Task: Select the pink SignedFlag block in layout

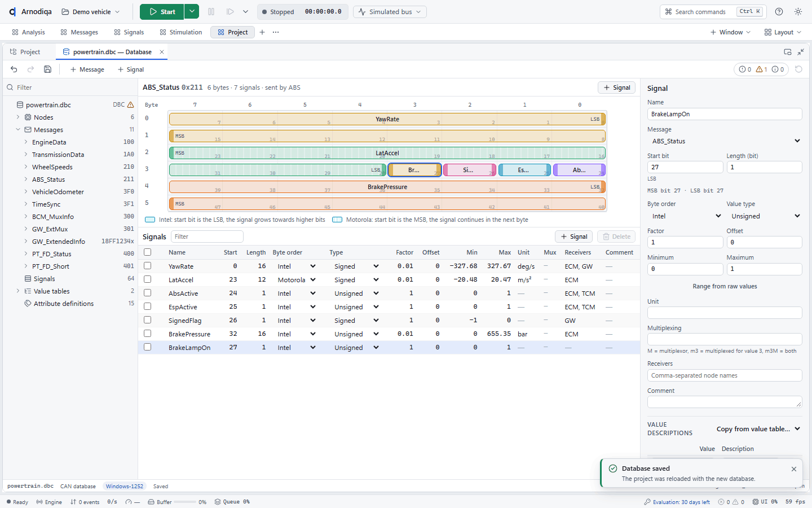Action: (469, 170)
